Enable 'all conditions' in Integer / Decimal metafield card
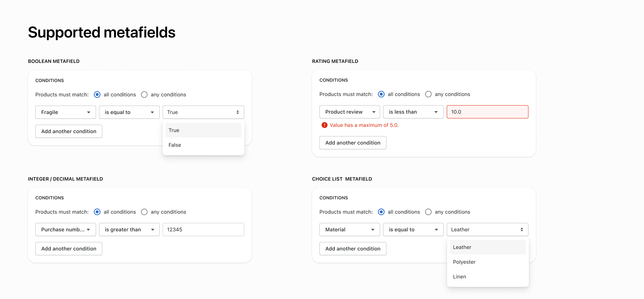Viewport: 644px width, 299px height. click(97, 212)
